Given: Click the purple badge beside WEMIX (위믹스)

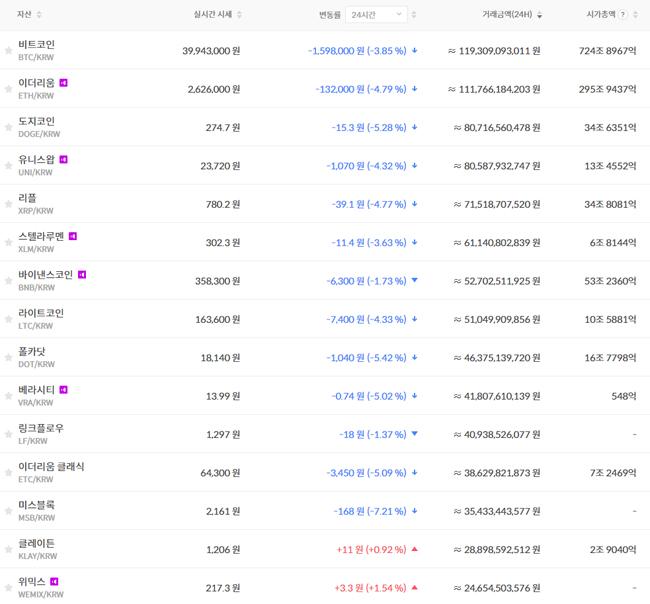Looking at the screenshot, I should point(55,581).
